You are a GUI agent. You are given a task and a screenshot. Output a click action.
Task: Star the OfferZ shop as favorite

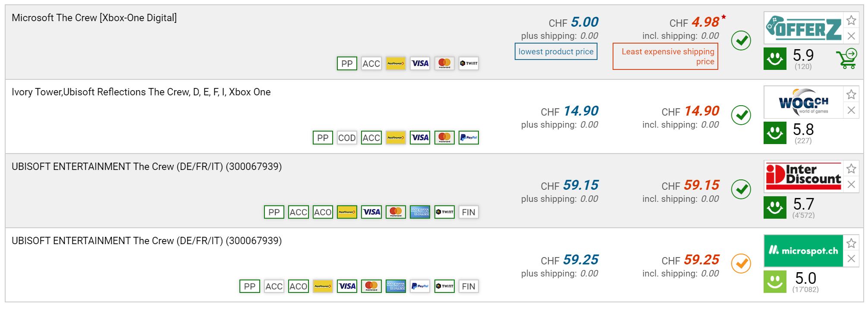coord(851,20)
